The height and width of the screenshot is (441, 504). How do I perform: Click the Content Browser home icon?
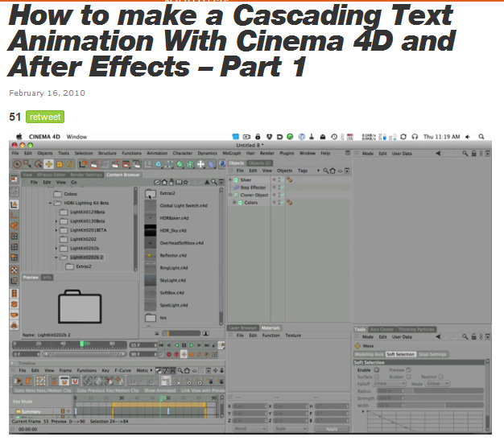click(x=164, y=182)
